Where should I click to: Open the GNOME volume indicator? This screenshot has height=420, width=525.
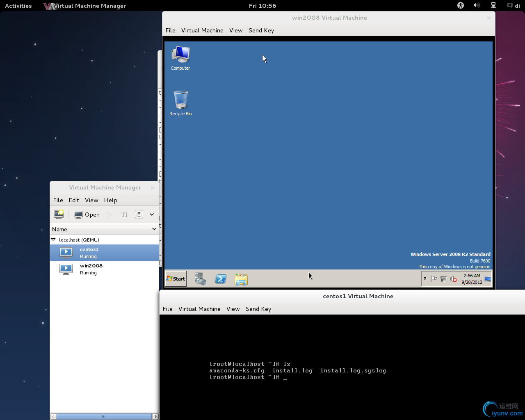(x=476, y=5)
